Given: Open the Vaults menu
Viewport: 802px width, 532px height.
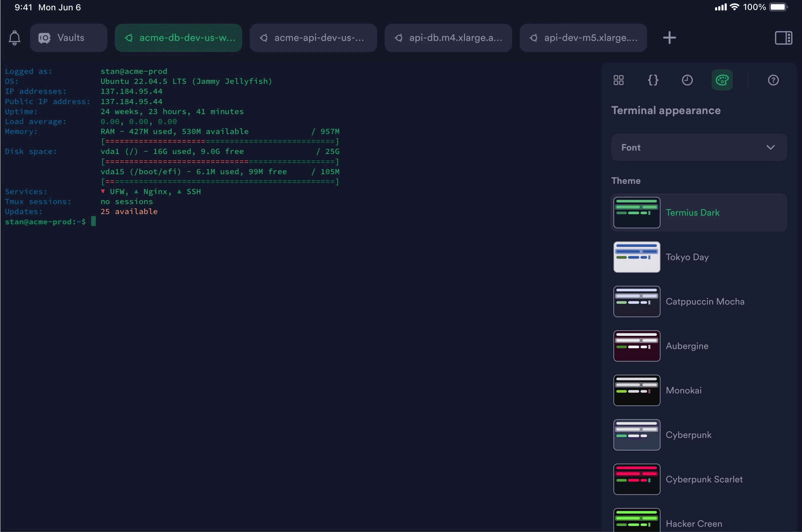Looking at the screenshot, I should 69,38.
